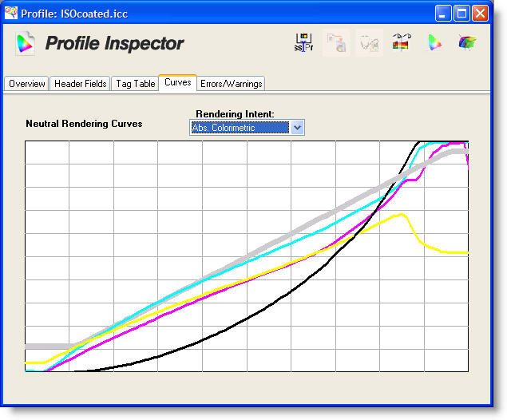This screenshot has width=507, height=420.
Task: Go to the Errors/Warnings tab
Action: click(231, 84)
